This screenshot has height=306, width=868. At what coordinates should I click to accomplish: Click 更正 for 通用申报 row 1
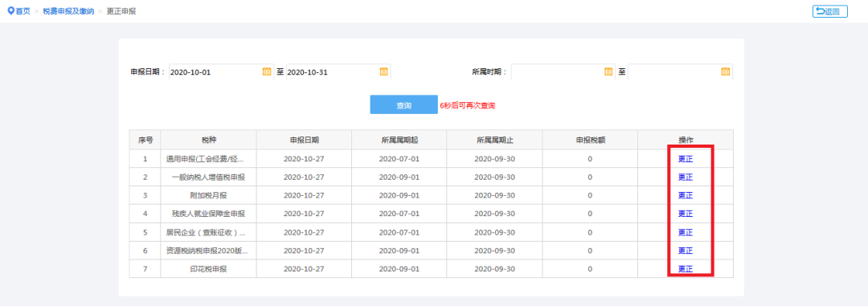686,159
